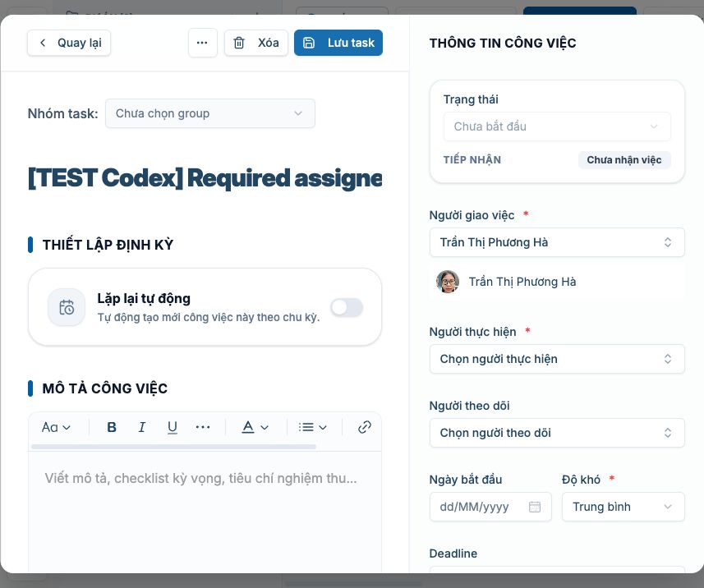This screenshot has width=704, height=588.
Task: Open the Người giao việc selector
Action: (x=557, y=242)
